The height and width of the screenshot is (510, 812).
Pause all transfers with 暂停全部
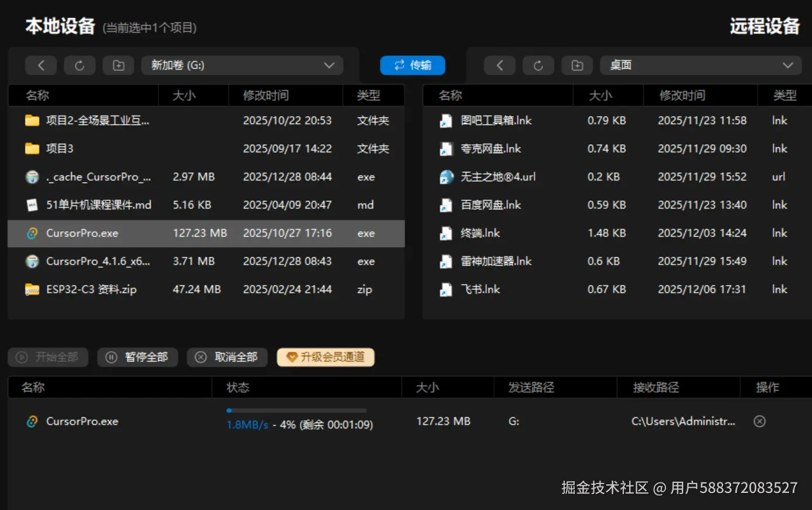tap(138, 357)
